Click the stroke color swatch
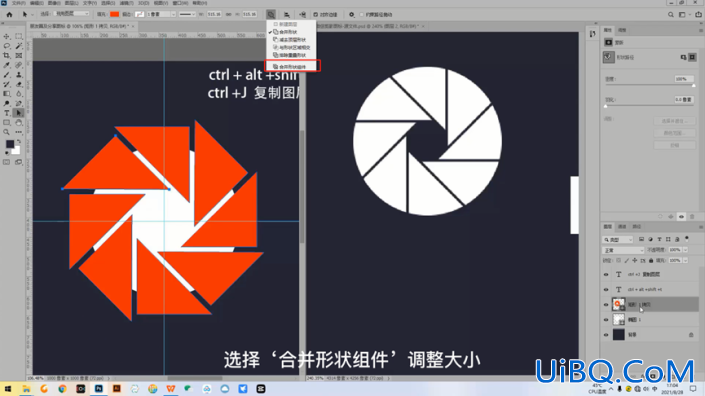Image resolution: width=705 pixels, height=396 pixels. coord(139,14)
